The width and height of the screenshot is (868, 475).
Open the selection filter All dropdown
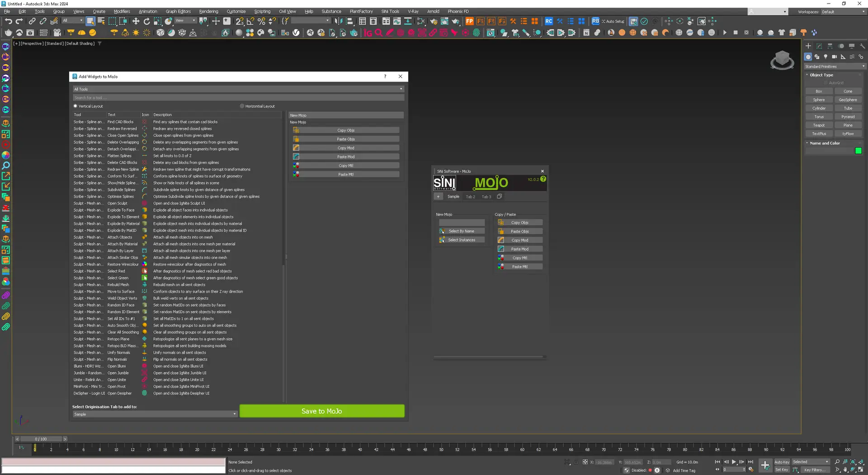click(73, 21)
